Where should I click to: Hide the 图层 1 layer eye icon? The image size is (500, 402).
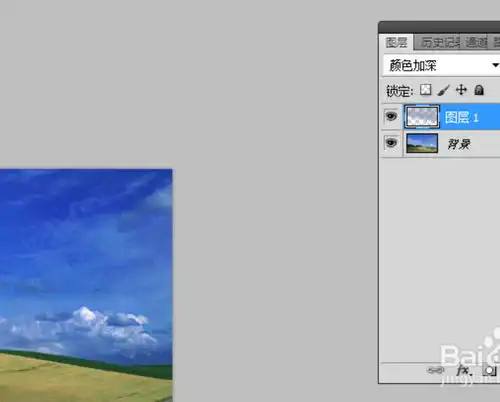pyautogui.click(x=391, y=116)
